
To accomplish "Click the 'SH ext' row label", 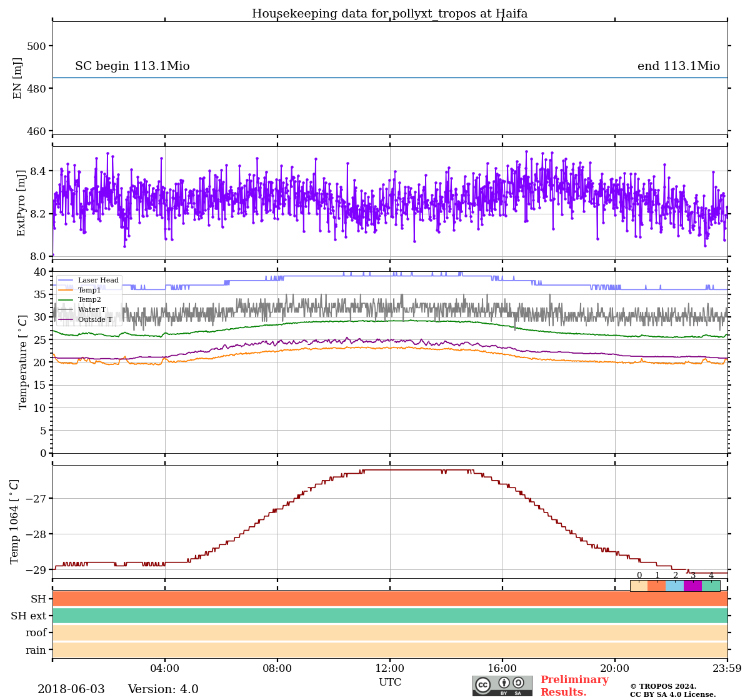I will click(x=29, y=616).
